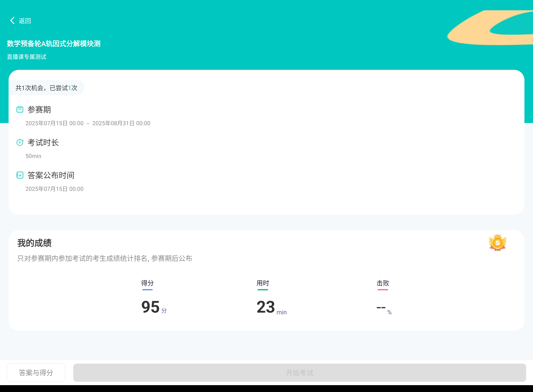Click the ranking note starting 只对参赛期内
This screenshot has height=392, width=533.
coord(105,258)
